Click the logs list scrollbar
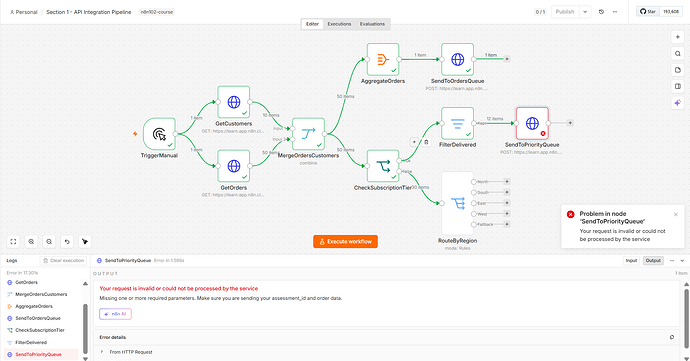690x361 pixels. coord(85,328)
